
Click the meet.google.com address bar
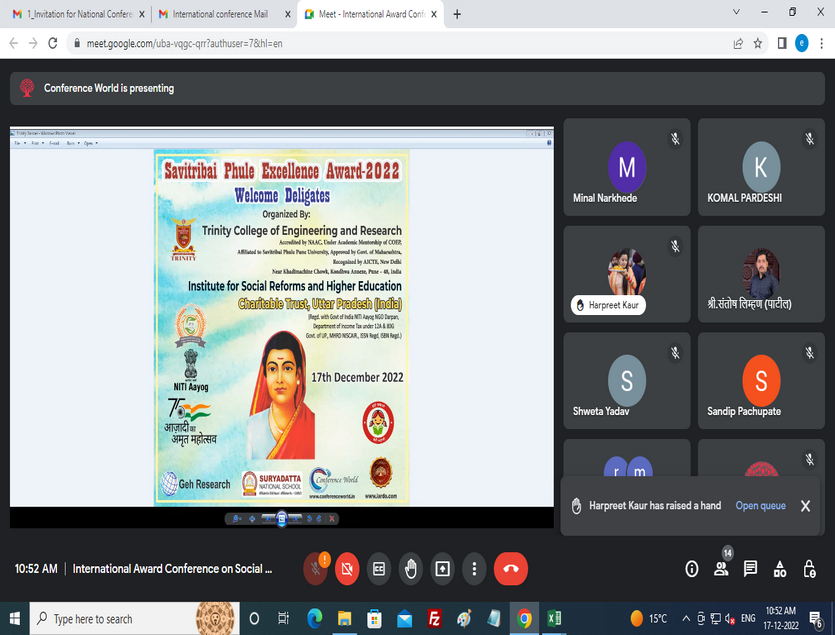417,43
